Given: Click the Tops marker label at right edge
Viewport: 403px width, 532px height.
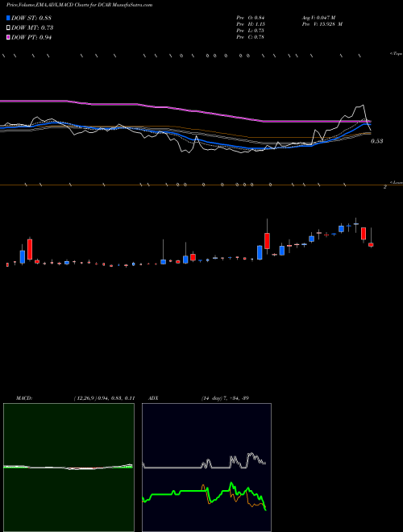Looking at the screenshot, I should click(x=397, y=54).
